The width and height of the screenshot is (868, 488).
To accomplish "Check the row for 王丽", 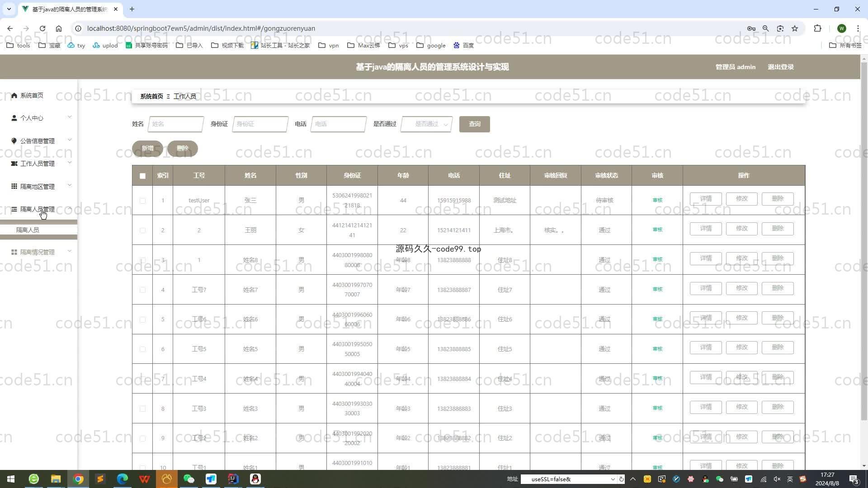I will point(142,230).
